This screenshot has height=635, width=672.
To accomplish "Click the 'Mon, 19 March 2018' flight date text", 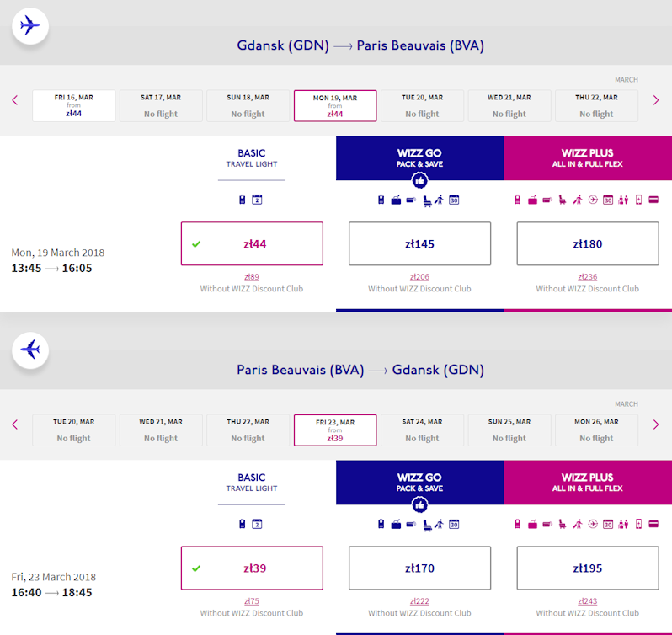I will pyautogui.click(x=58, y=253).
